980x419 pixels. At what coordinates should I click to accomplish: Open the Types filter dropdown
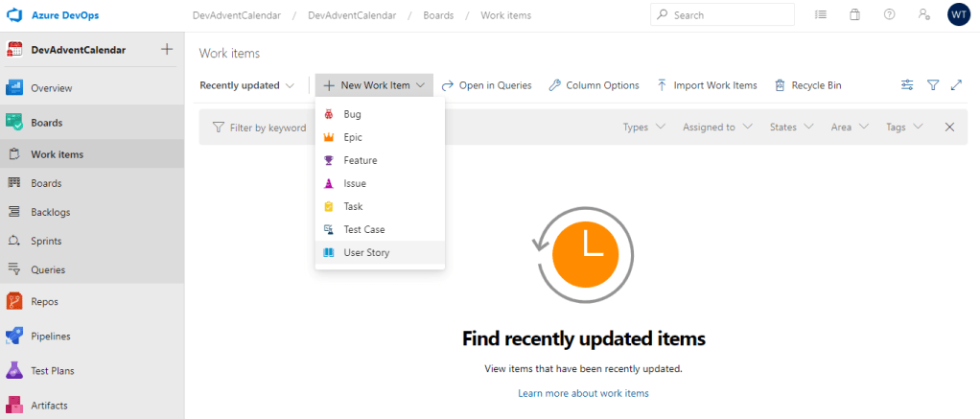(642, 127)
